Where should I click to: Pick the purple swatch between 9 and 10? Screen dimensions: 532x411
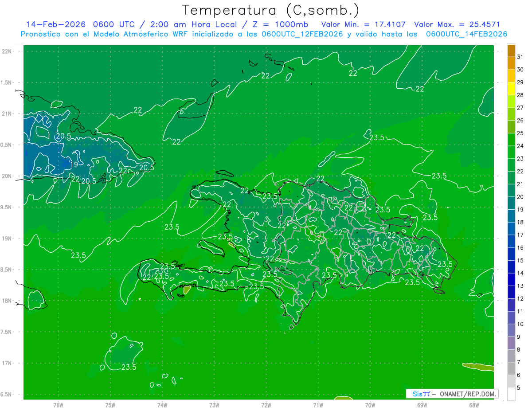click(511, 330)
